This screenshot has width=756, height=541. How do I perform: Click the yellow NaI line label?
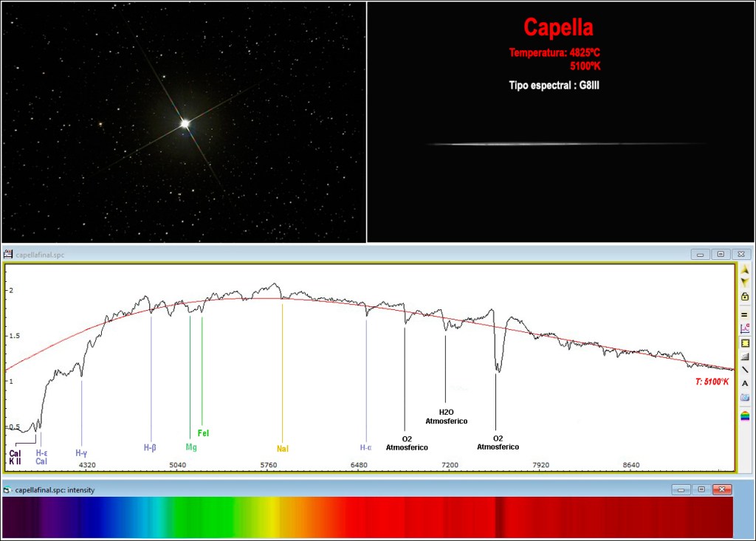click(x=282, y=448)
